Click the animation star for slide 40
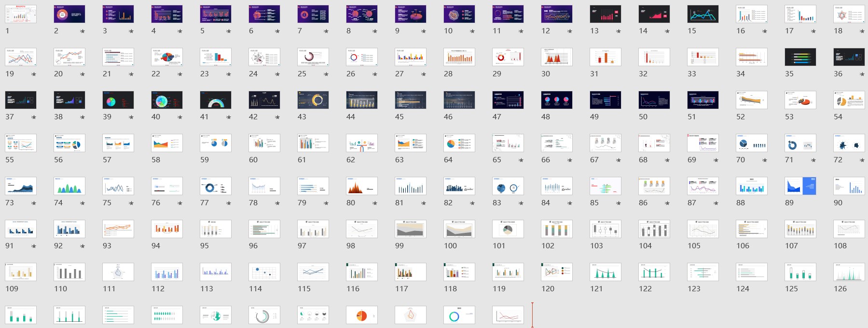The width and height of the screenshot is (868, 328). click(x=180, y=117)
